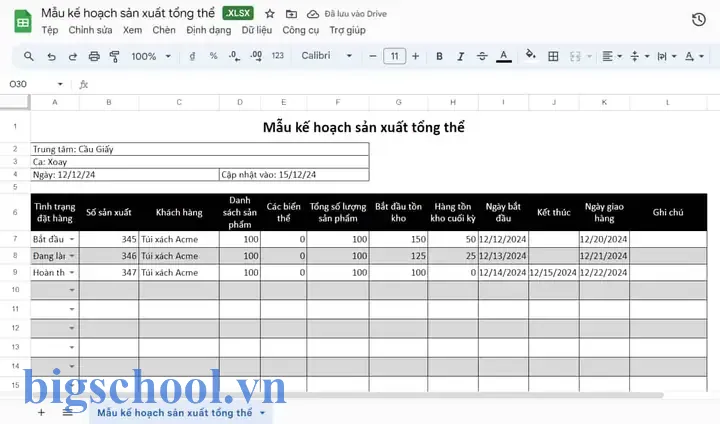This screenshot has width=720, height=424.
Task: Open the all sheets list icon
Action: [68, 412]
